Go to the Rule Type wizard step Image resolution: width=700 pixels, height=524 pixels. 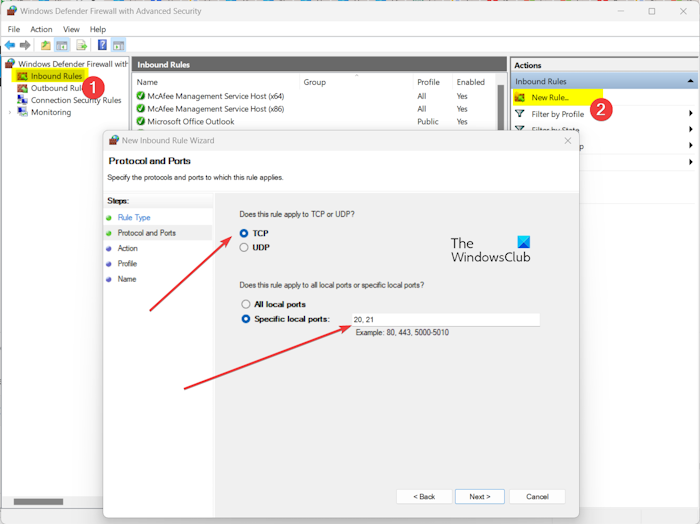[x=134, y=217]
